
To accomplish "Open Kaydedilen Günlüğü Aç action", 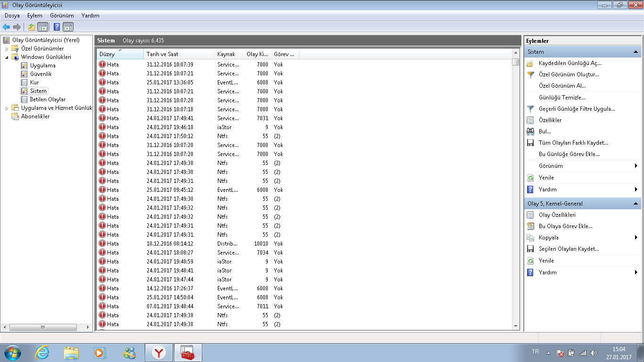I will click(x=570, y=63).
